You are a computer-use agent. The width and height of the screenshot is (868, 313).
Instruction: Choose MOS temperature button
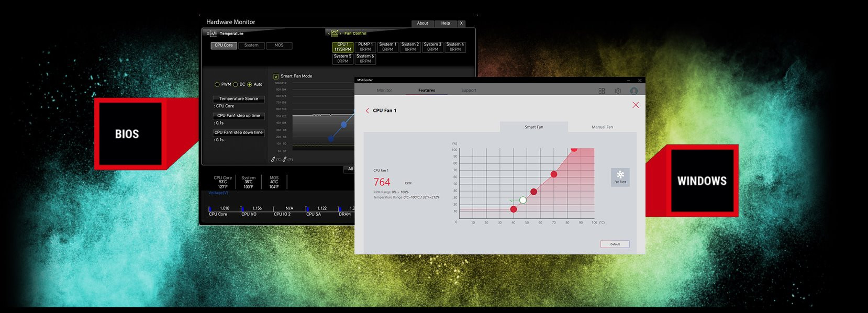click(x=279, y=46)
